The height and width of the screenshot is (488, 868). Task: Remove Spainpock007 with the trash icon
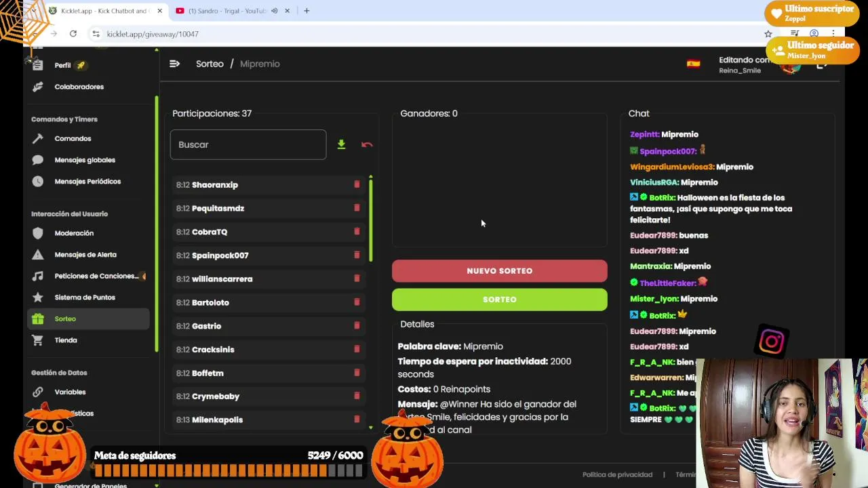pos(357,255)
